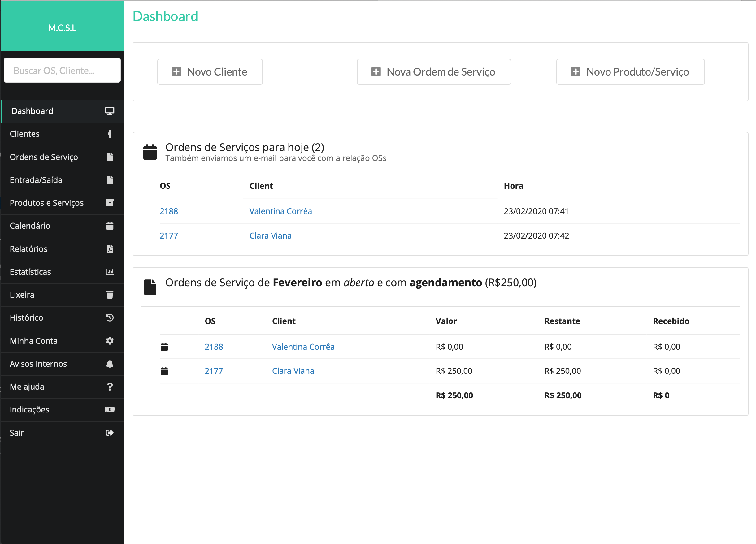Click the Dashboard page title
Screen dimensions: 756x544
165,16
